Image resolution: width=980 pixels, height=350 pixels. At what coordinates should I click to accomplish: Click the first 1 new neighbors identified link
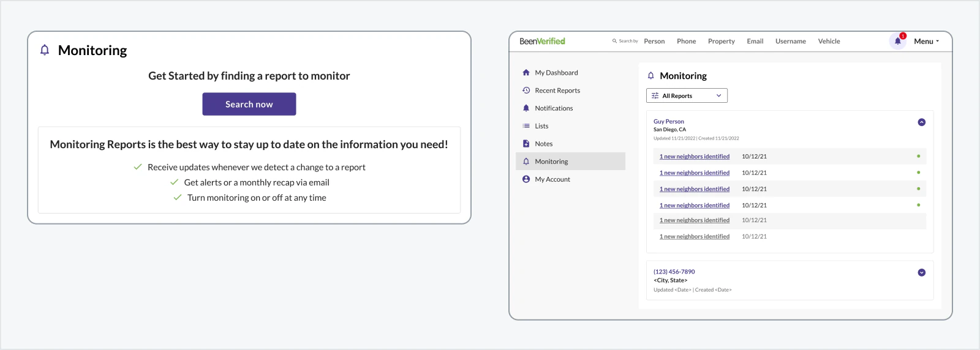[x=694, y=156]
